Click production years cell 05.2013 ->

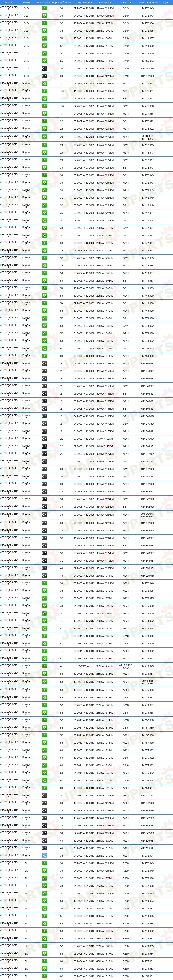(x=84, y=666)
